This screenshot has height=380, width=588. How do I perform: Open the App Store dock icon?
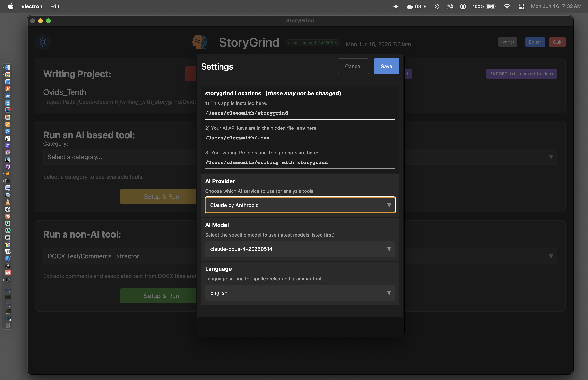(8, 131)
